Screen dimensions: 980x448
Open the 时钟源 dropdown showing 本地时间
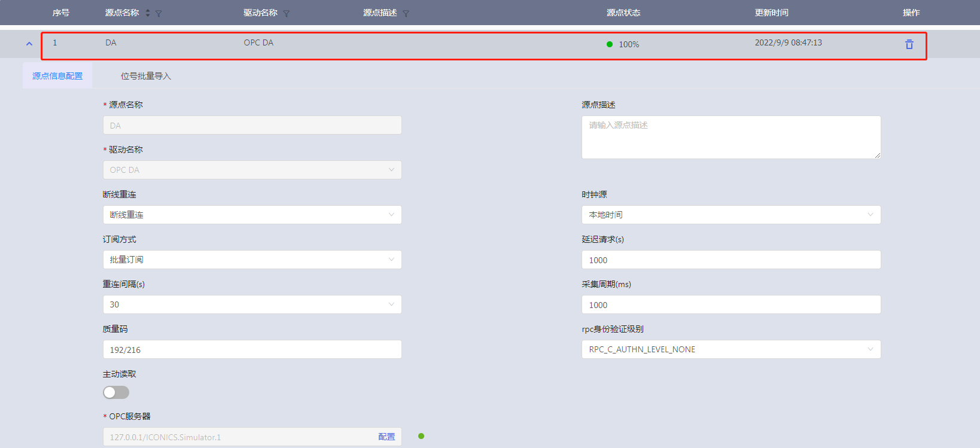[731, 215]
